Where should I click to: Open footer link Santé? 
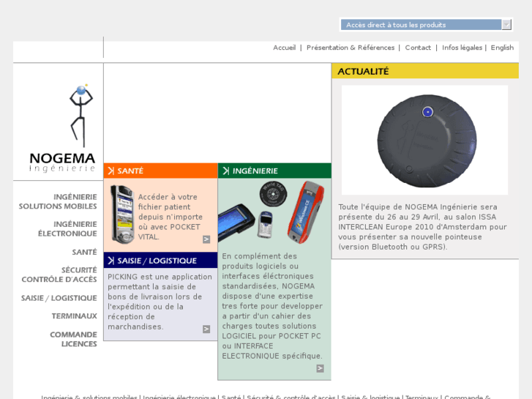tap(231, 397)
